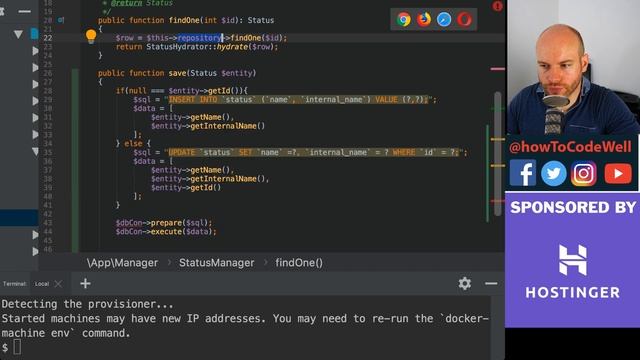Click the findOne() breadcrumb
The image size is (640, 360).
coord(299,263)
